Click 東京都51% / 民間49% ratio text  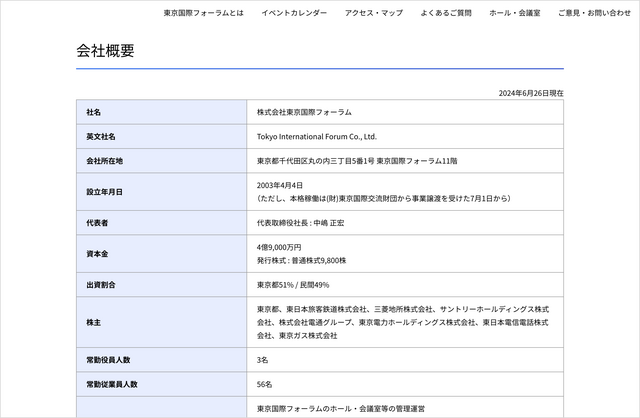(293, 285)
